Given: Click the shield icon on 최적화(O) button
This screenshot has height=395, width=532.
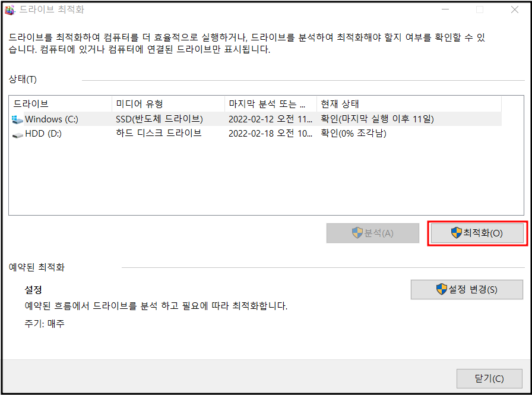Looking at the screenshot, I should [x=457, y=233].
